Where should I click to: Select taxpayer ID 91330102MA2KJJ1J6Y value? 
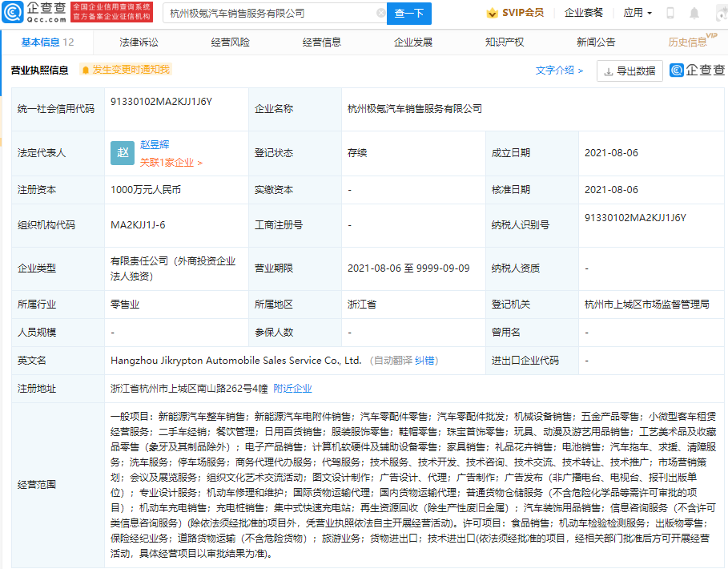(x=635, y=218)
